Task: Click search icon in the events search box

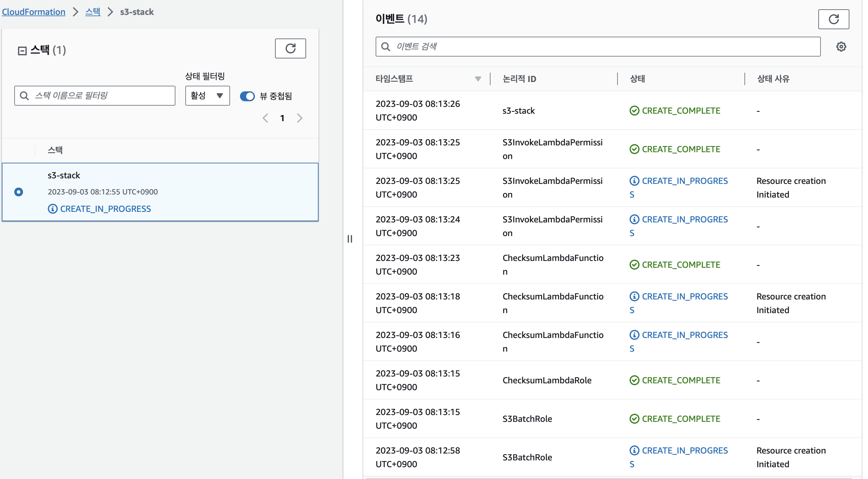Action: (386, 47)
